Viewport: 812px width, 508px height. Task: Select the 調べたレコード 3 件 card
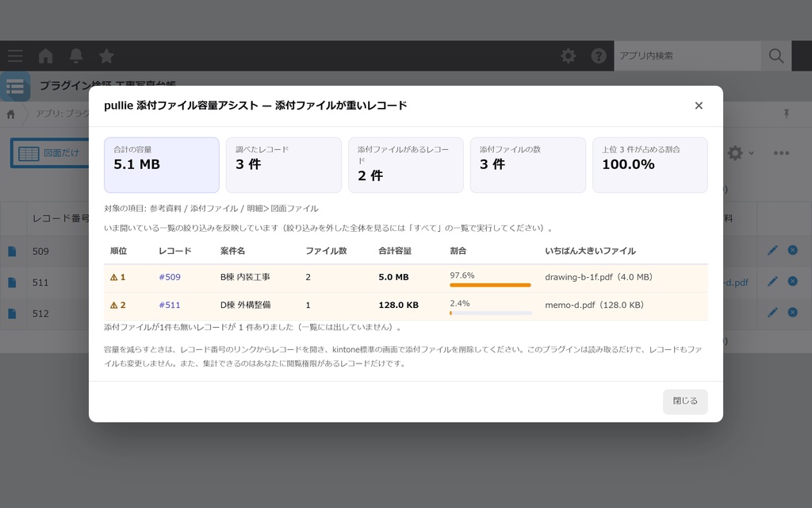tap(284, 165)
